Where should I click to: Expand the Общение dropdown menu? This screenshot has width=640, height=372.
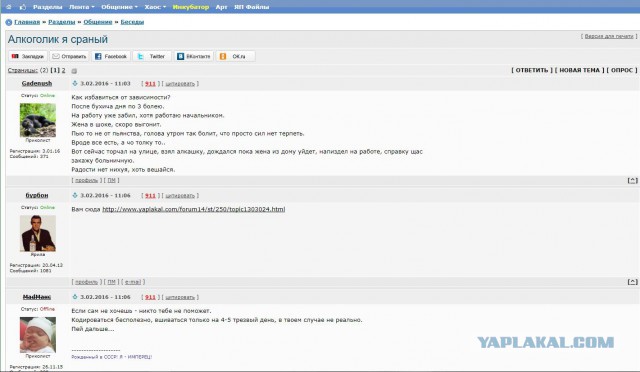pos(119,7)
